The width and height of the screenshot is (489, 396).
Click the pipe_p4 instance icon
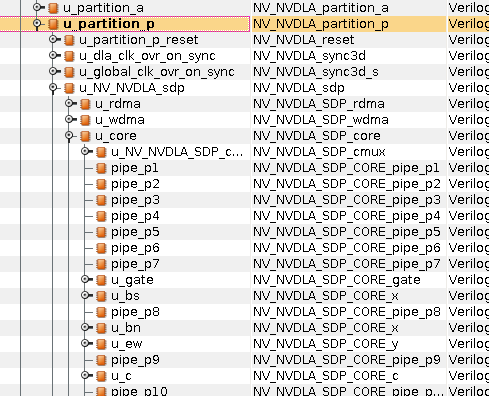tap(101, 216)
